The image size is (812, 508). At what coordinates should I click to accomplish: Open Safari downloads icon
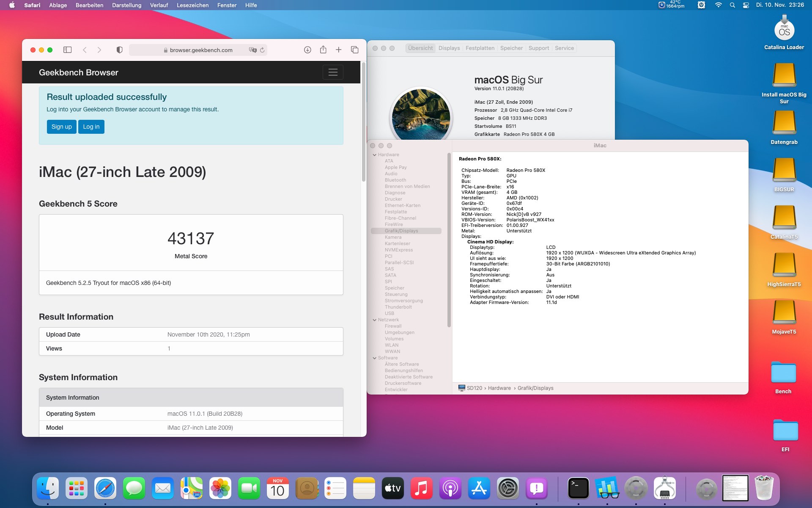[x=307, y=50]
